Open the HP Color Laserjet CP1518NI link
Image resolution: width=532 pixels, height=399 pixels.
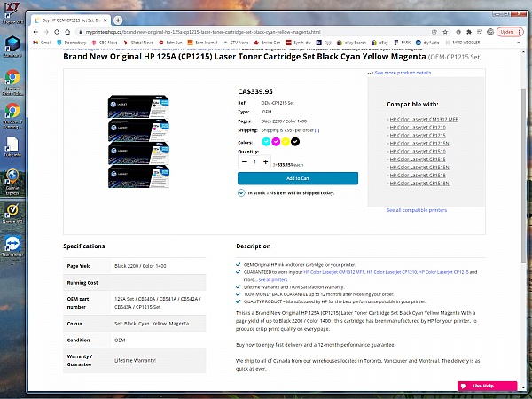tap(420, 184)
